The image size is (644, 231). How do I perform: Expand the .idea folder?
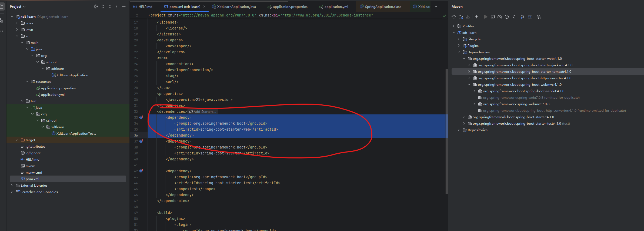tap(17, 23)
